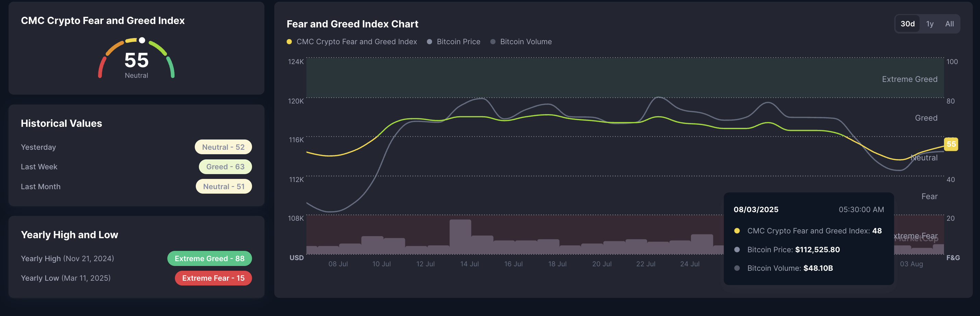The height and width of the screenshot is (316, 980).
Task: Click the Yesterday label
Action: pos(38,147)
